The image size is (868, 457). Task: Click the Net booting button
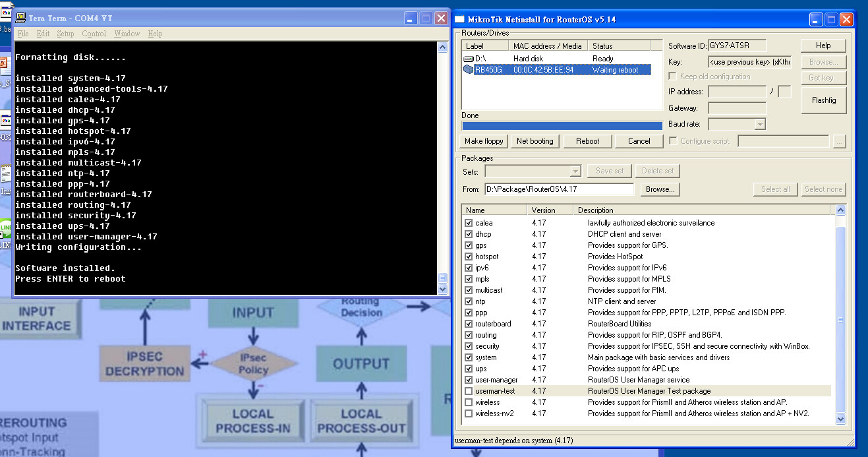coord(535,141)
